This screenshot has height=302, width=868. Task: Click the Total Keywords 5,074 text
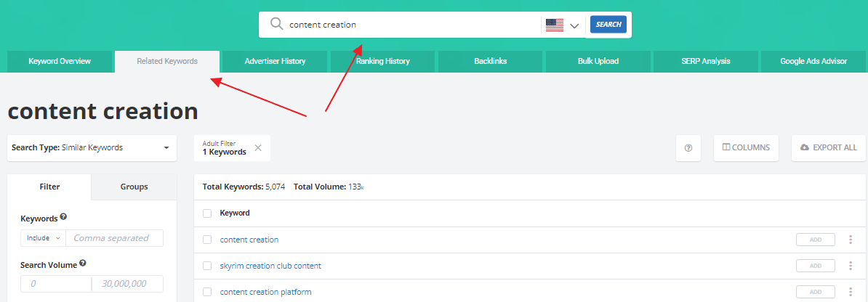(244, 187)
